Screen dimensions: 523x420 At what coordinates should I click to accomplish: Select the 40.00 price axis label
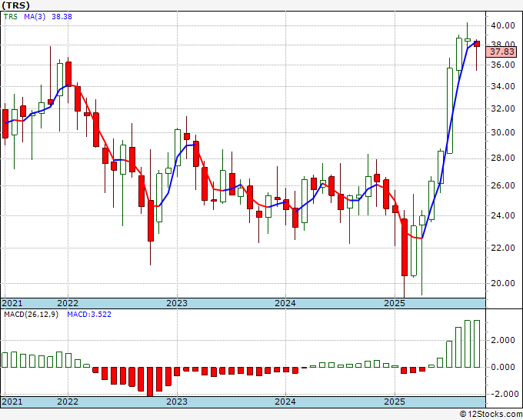pos(503,25)
